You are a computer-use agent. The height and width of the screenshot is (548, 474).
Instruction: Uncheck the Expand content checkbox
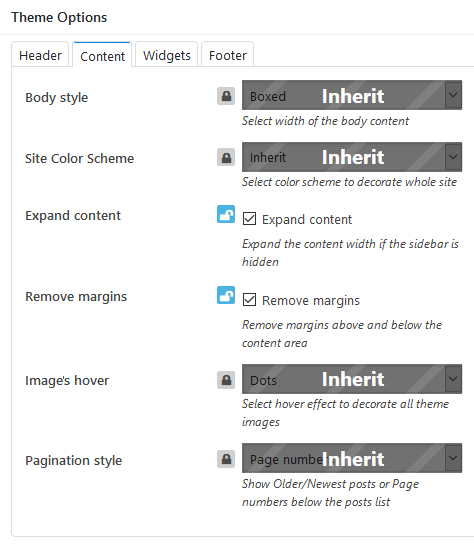[x=249, y=219]
